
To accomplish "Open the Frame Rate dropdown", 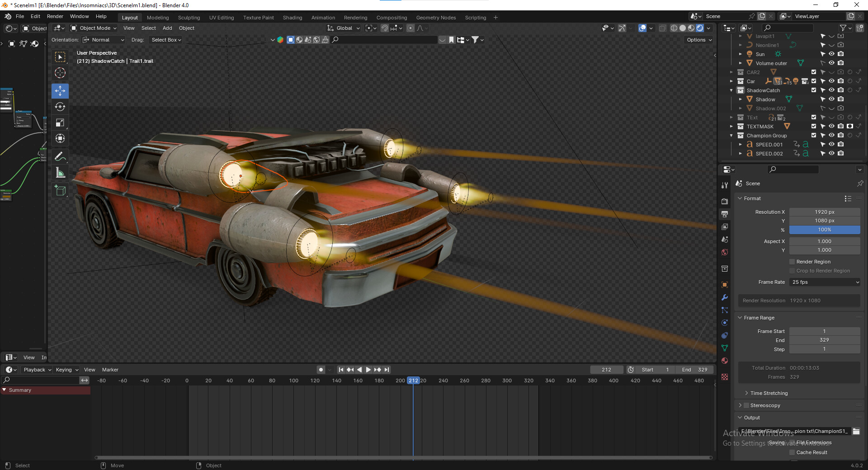I will pos(825,282).
